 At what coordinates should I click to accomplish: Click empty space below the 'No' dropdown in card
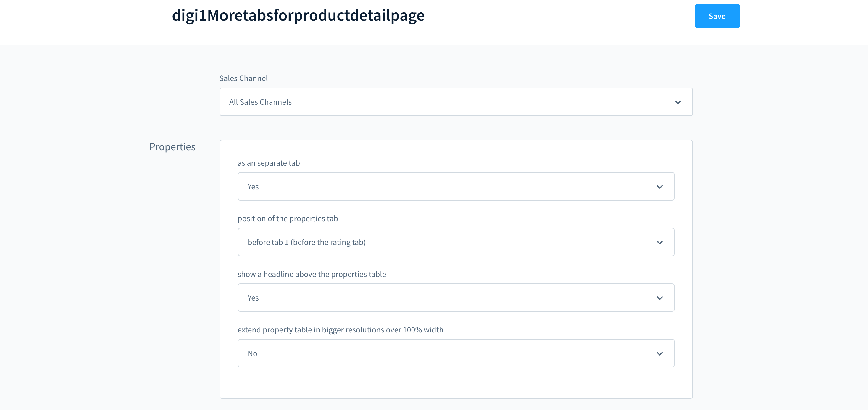[456, 383]
